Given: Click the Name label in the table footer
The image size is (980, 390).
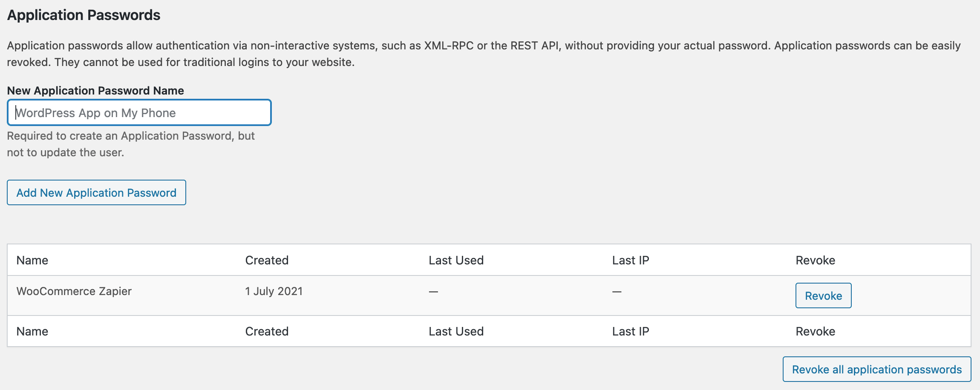Looking at the screenshot, I should [x=32, y=331].
